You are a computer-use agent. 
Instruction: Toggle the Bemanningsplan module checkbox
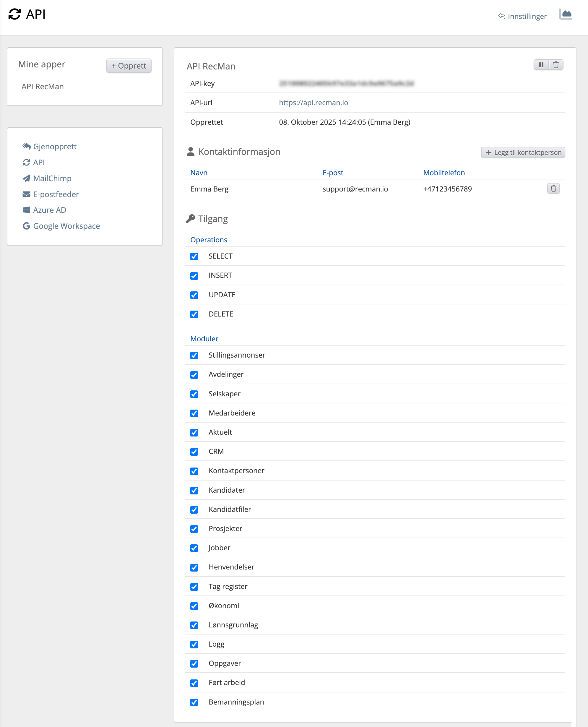point(194,702)
